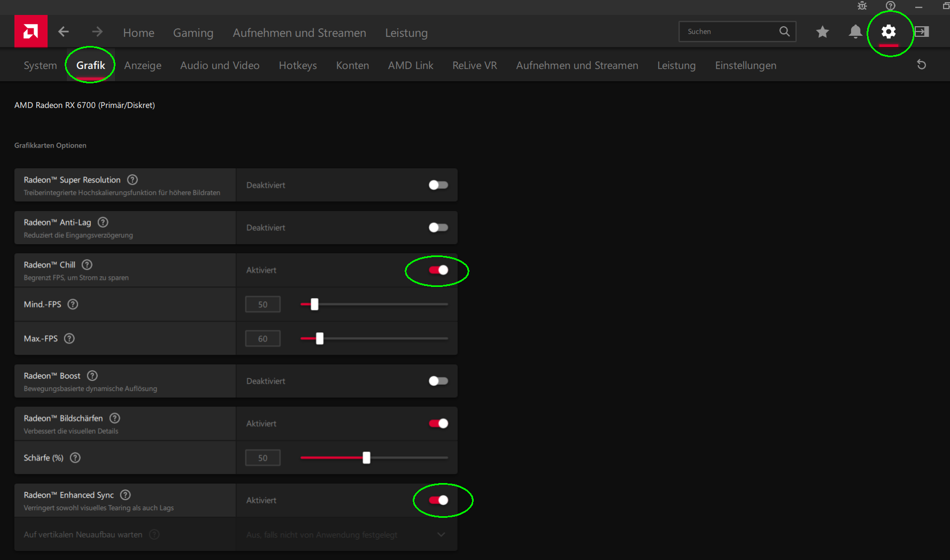This screenshot has height=560, width=950.
Task: Enable Radeon Boost toggle
Action: [438, 381]
